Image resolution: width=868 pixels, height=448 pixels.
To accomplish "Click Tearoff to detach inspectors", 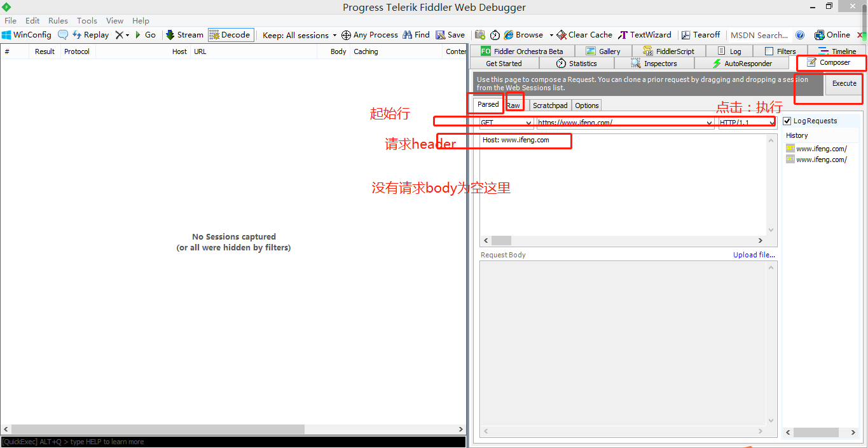I will (701, 35).
